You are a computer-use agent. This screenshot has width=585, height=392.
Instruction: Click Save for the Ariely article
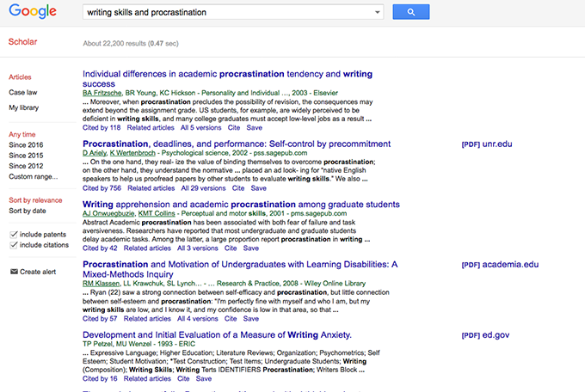(259, 188)
